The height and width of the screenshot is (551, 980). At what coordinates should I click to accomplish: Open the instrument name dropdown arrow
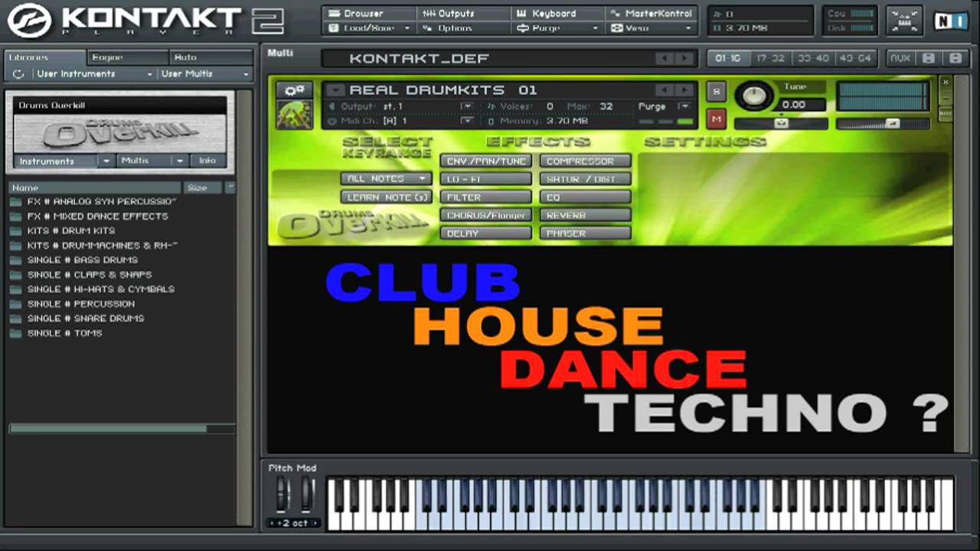(335, 90)
